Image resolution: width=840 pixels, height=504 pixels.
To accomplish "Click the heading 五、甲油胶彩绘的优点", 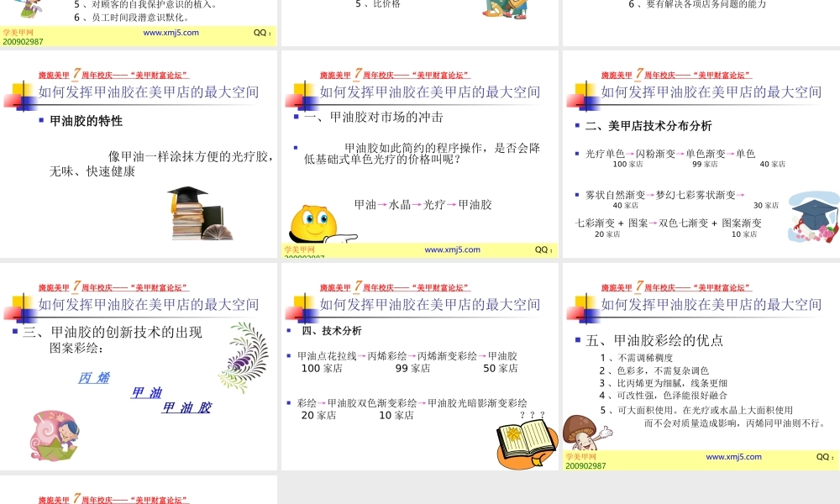I will coord(654,340).
